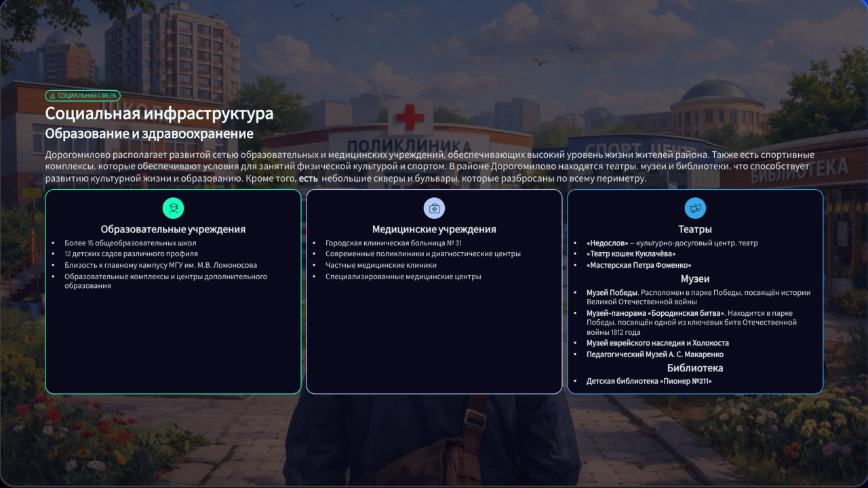868x488 pixels.
Task: Click Музей-панорама «Бородинская битва»
Action: 656,313
